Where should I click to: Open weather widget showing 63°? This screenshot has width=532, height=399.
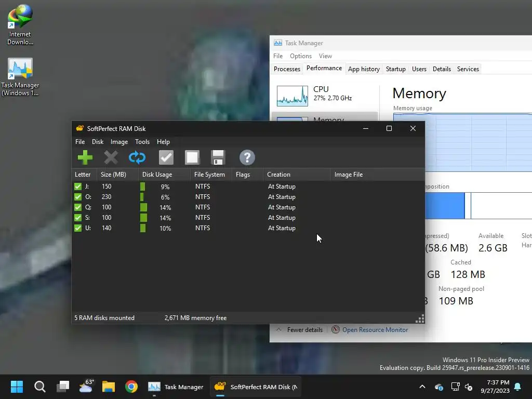pos(86,386)
